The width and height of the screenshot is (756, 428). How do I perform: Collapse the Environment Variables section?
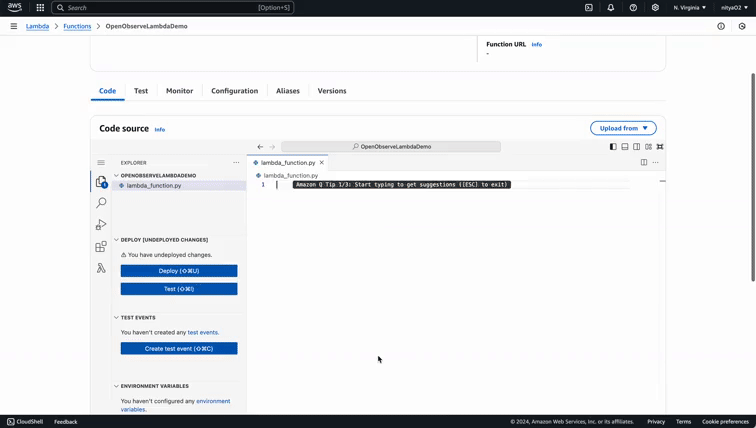pos(116,386)
